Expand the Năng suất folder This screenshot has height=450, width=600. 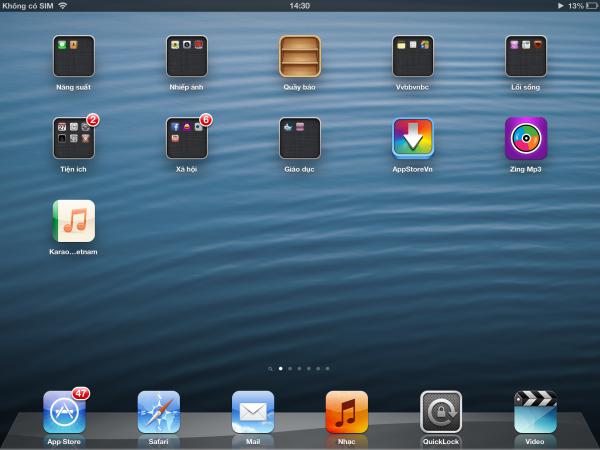(74, 57)
